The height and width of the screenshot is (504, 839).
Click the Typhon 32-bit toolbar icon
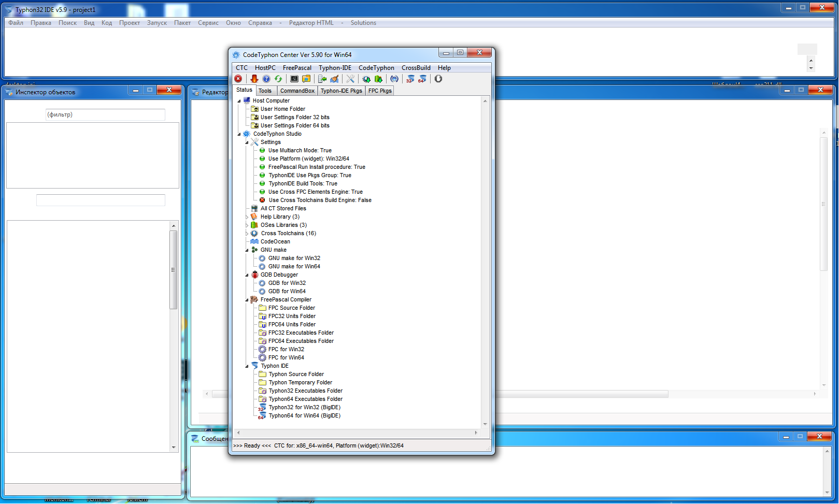[410, 79]
